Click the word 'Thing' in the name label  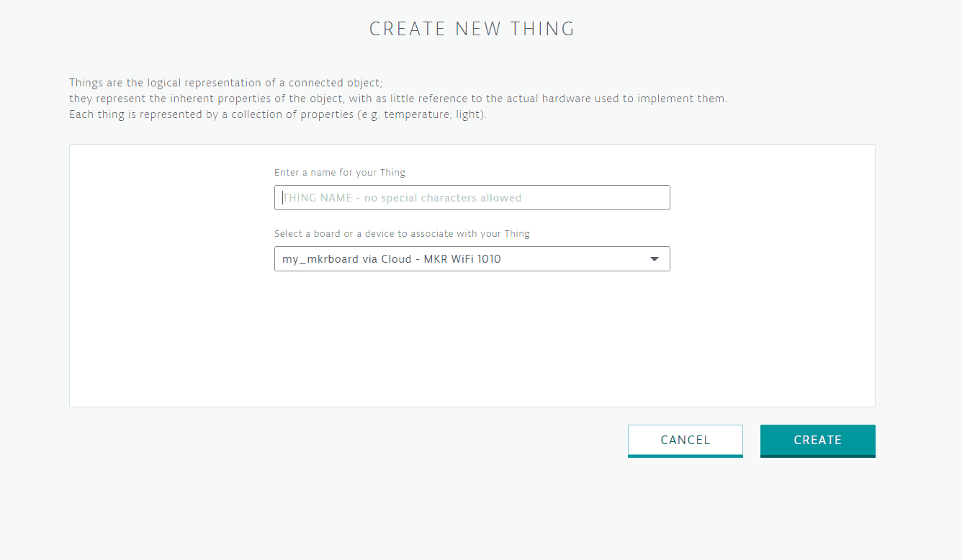point(392,173)
